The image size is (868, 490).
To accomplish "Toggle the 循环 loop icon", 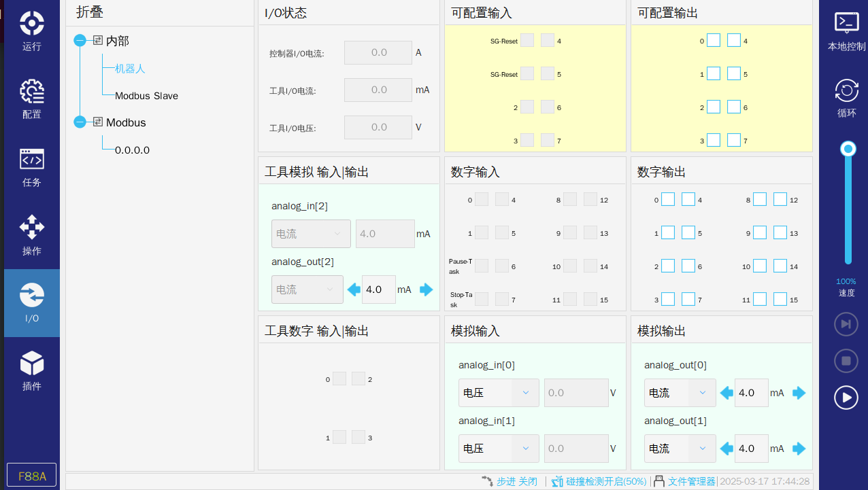I will tap(846, 91).
